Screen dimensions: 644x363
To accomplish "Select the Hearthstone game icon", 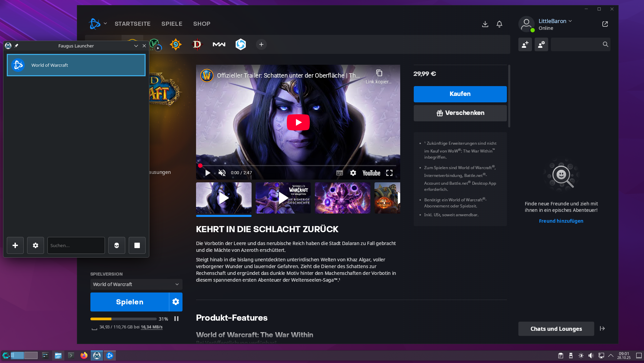I will pyautogui.click(x=176, y=44).
